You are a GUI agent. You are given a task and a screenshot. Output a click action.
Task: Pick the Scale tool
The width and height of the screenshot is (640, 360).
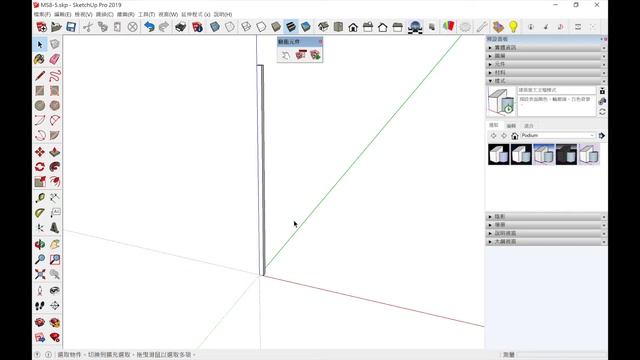pyautogui.click(x=40, y=182)
